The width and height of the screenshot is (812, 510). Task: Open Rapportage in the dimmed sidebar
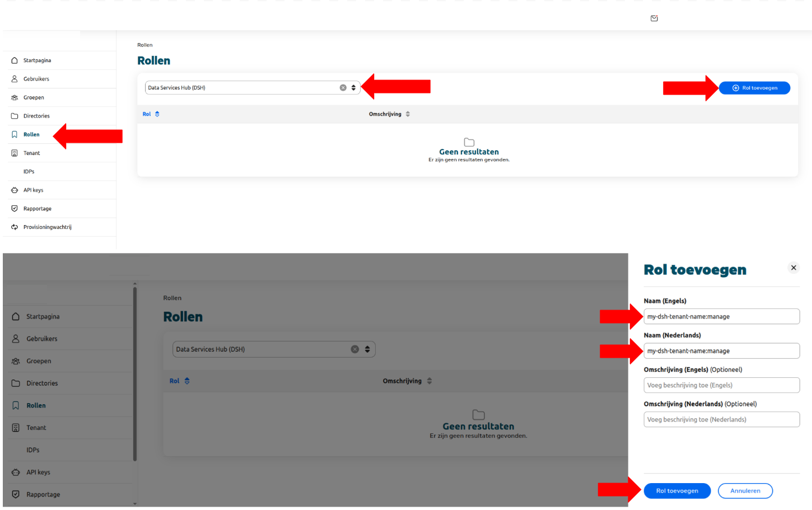tap(44, 495)
